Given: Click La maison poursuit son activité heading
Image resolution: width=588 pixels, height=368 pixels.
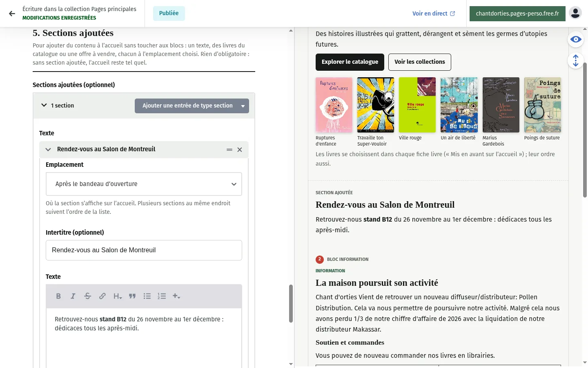Looking at the screenshot, I should tap(377, 283).
